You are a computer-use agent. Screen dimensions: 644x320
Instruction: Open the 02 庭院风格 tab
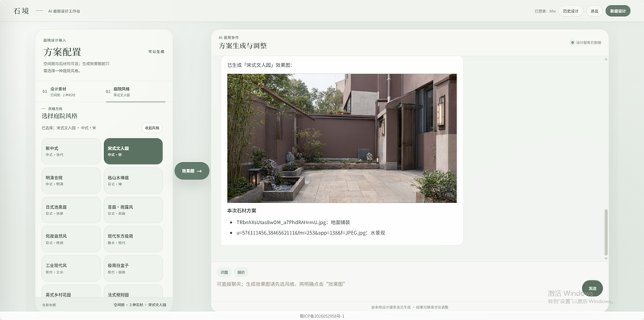coord(135,91)
